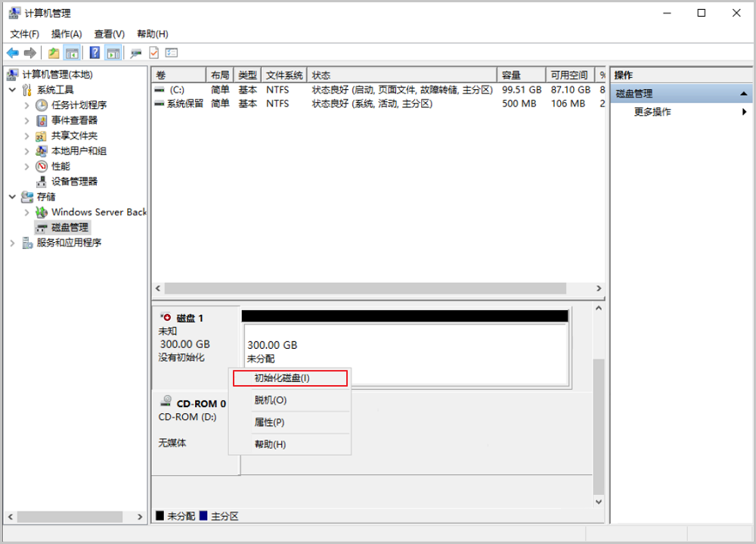
Task: Select 设备管理器 in the tree
Action: coord(74,182)
